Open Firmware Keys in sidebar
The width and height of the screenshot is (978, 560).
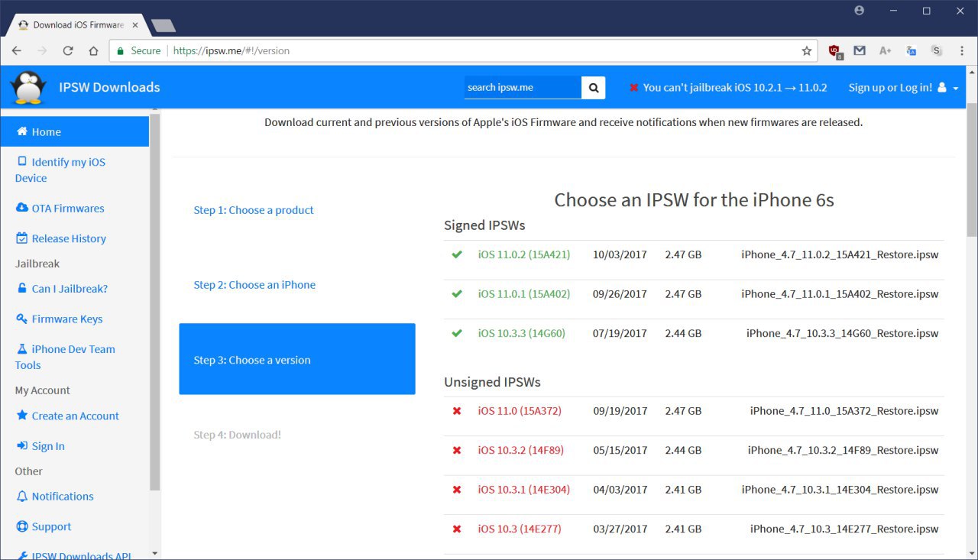pos(59,319)
